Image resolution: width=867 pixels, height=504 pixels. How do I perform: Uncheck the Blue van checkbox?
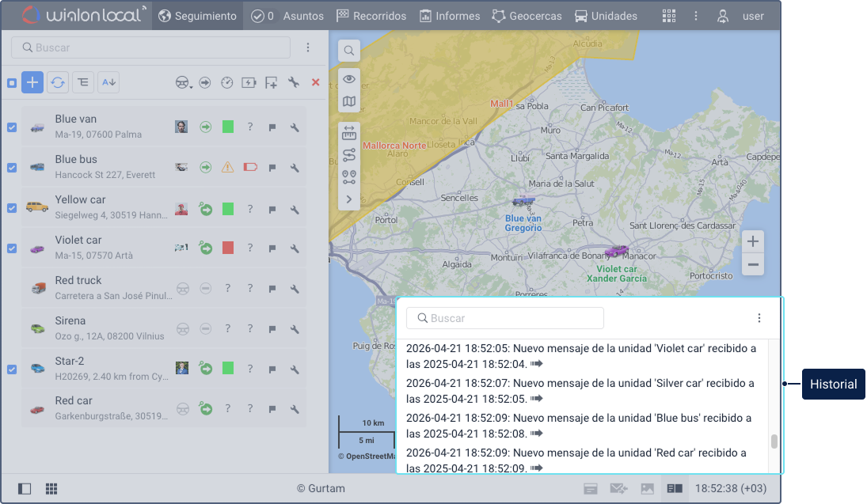[12, 127]
